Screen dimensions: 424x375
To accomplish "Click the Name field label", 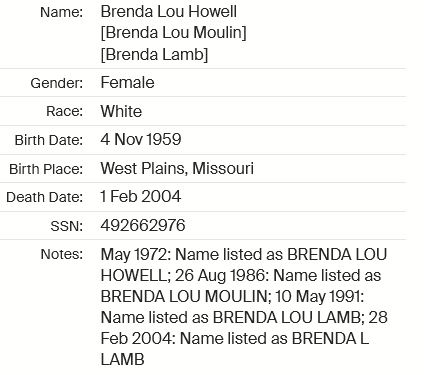I will [61, 12].
